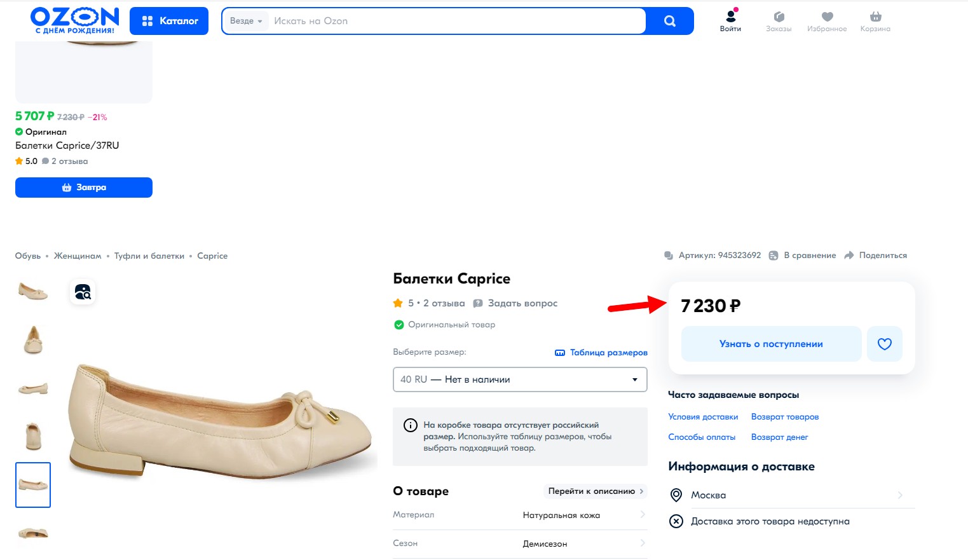Add Балетки Caprice/37RU to cart via Завтра button
968x560 pixels.
(x=84, y=188)
